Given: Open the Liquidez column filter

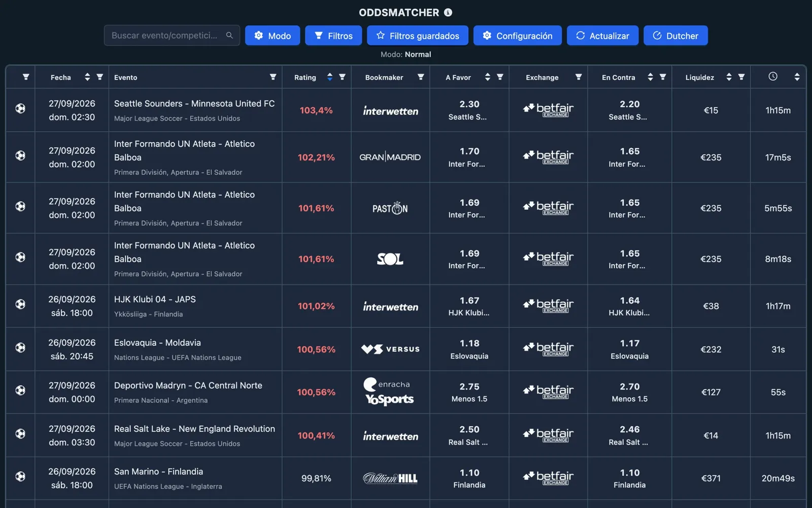Looking at the screenshot, I should [x=741, y=77].
